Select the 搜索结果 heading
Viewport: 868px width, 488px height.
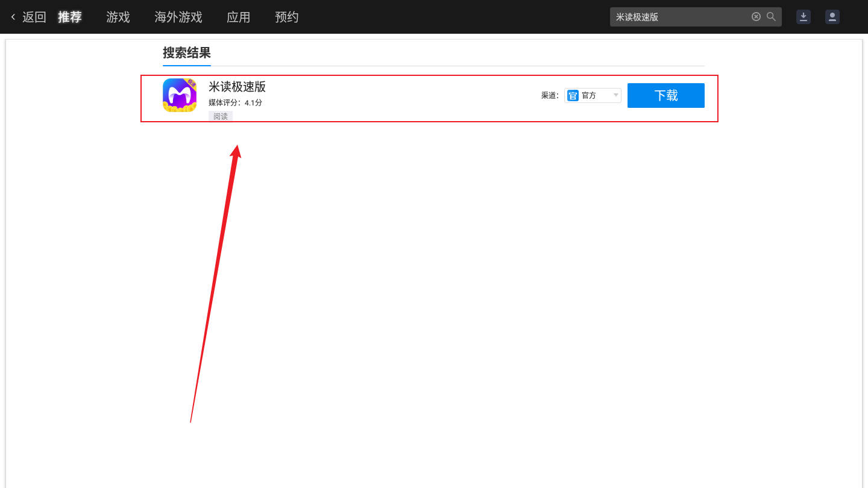(x=187, y=52)
